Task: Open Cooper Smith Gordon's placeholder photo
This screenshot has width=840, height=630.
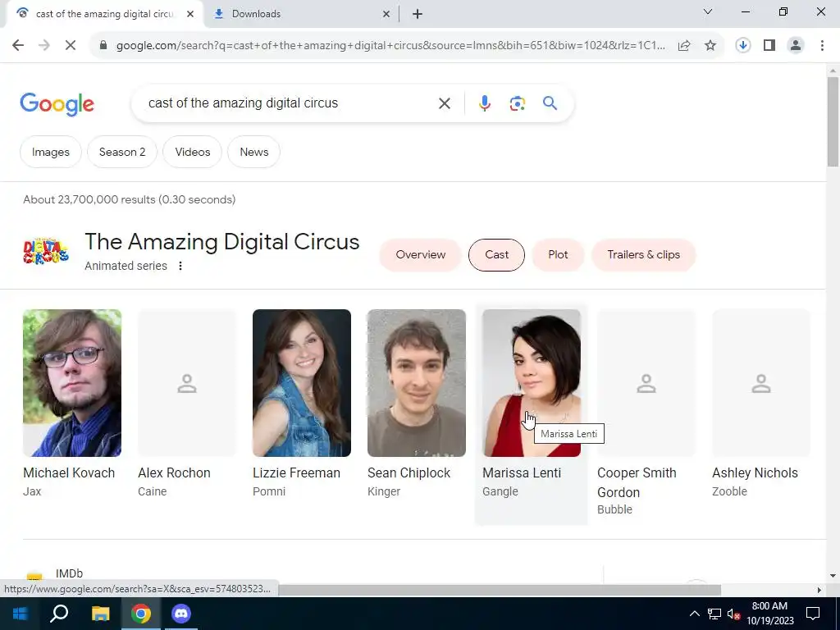Action: click(646, 382)
